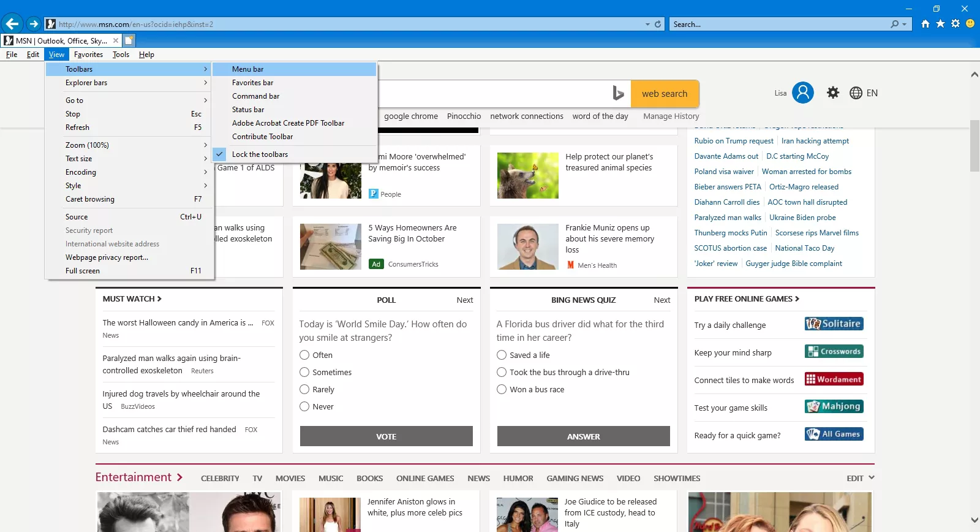
Task: Click the Forward navigation arrow
Action: coord(34,24)
